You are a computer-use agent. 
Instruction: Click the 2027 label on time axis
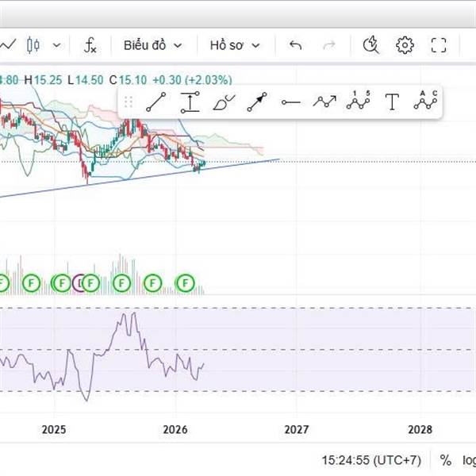coord(296,429)
